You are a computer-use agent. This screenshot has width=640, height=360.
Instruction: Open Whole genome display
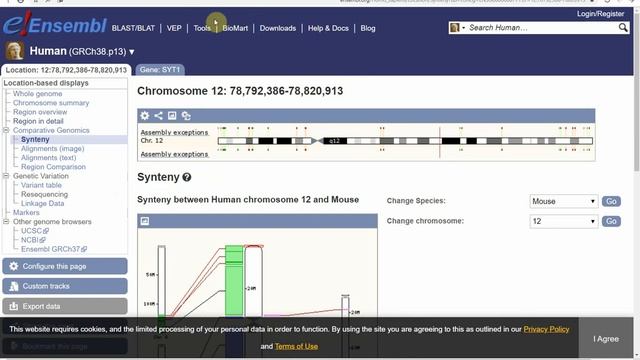coord(38,94)
